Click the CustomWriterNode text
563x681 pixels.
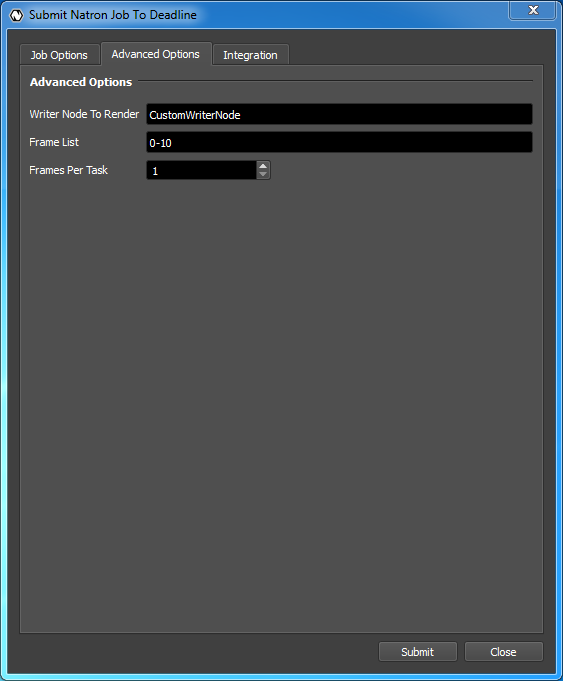(195, 115)
